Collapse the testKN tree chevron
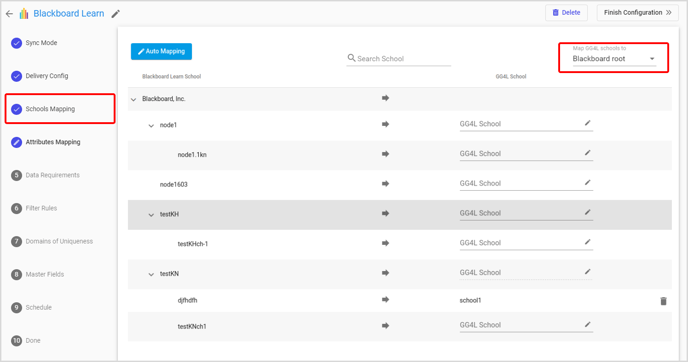The width and height of the screenshot is (688, 362). tap(151, 274)
